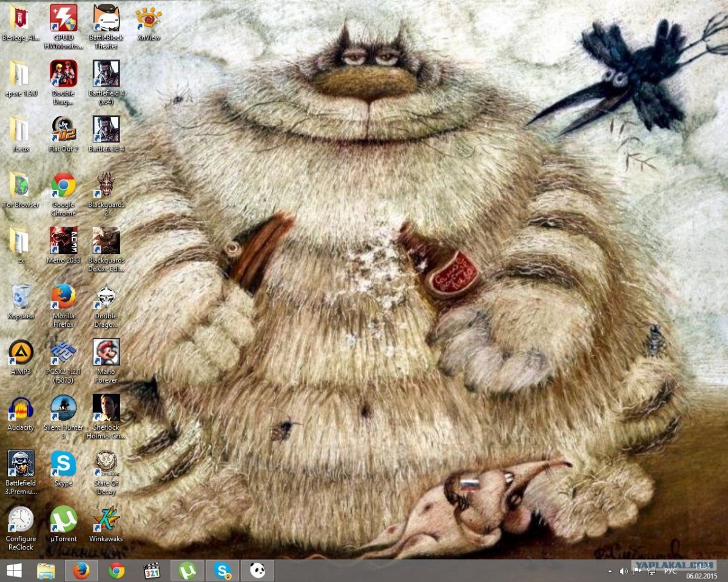Select the Silent Hunter 5 icon
Screen dimensions: 728x582
63,408
